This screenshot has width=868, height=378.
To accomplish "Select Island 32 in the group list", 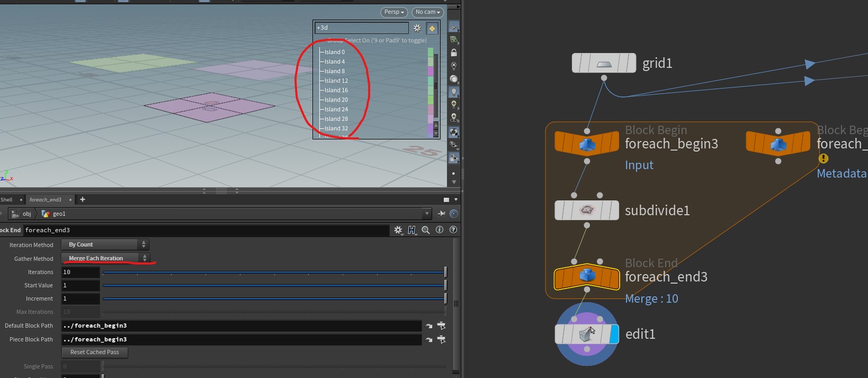I will [x=336, y=128].
